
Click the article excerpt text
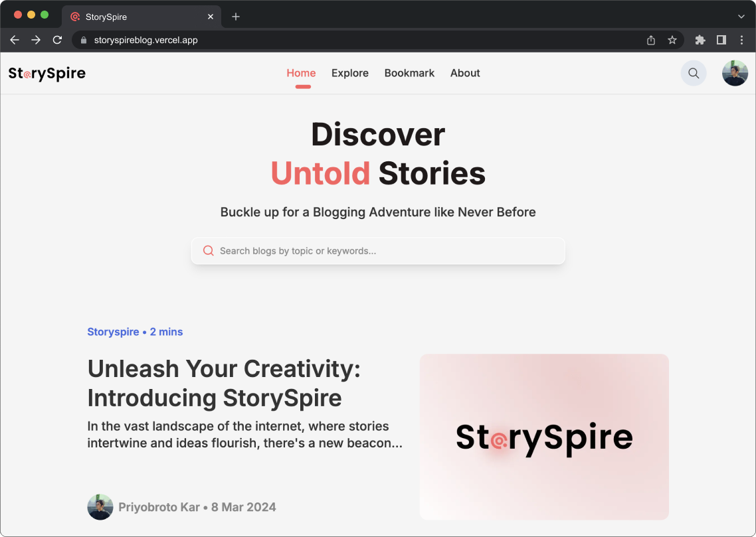[244, 434]
